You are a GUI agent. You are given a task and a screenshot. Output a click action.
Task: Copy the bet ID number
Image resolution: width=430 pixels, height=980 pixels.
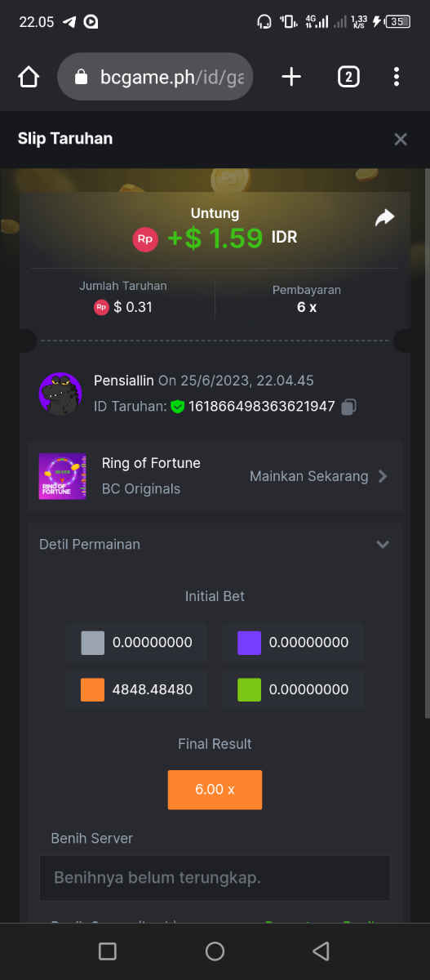[349, 407]
